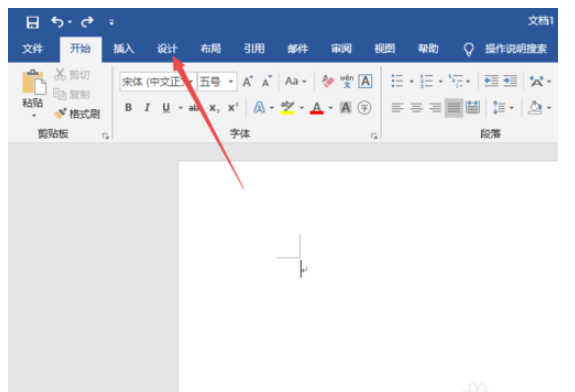Open the 引用 tab
The image size is (575, 392).
point(254,48)
